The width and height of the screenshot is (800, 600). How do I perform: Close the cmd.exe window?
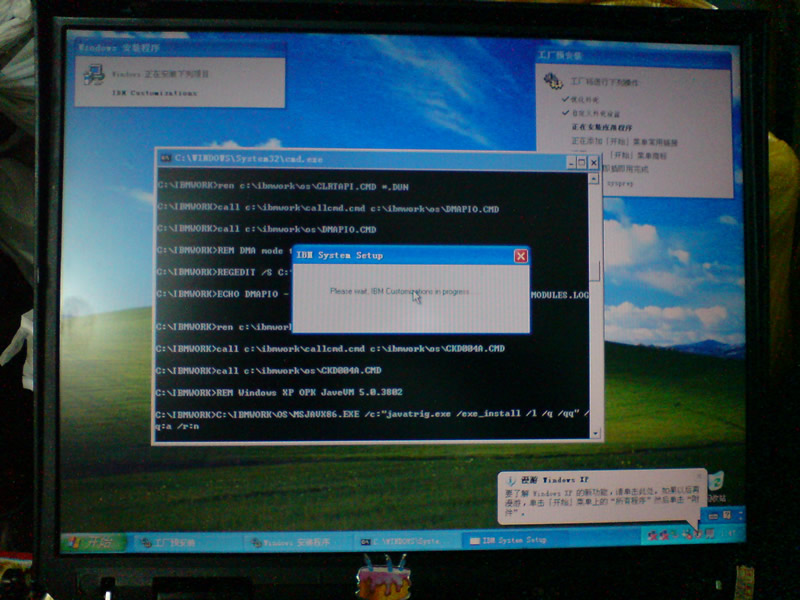click(593, 163)
